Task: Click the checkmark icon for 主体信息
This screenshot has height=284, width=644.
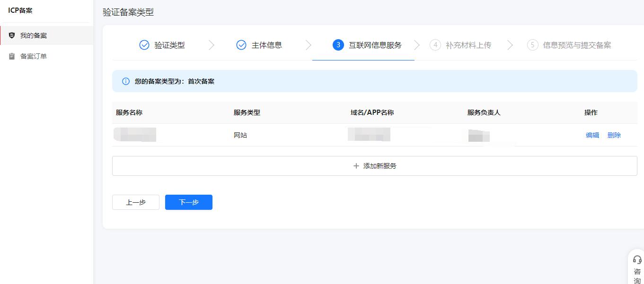Action: (241, 45)
